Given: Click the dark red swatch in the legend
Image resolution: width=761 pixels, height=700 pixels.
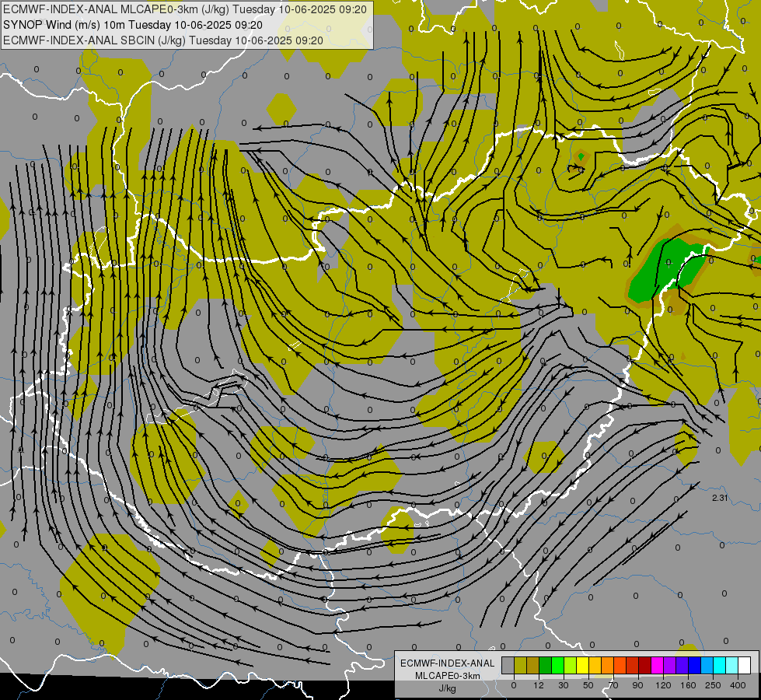Looking at the screenshot, I should [645, 666].
